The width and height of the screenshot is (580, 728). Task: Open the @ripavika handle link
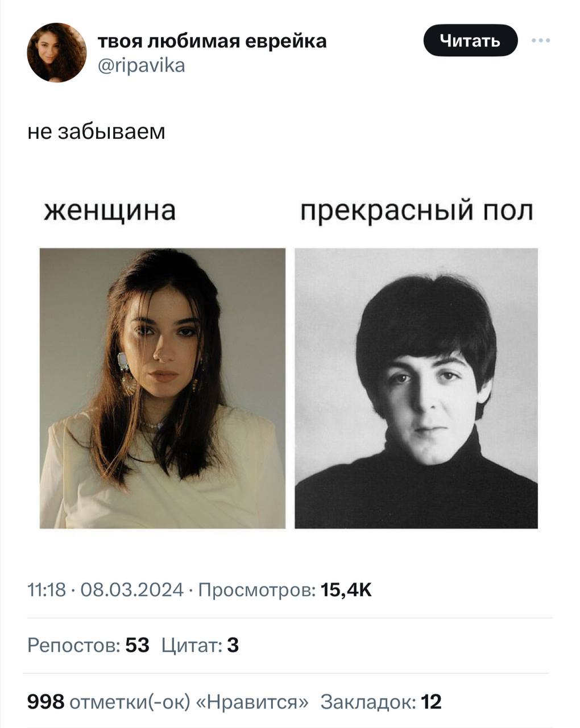tap(142, 66)
